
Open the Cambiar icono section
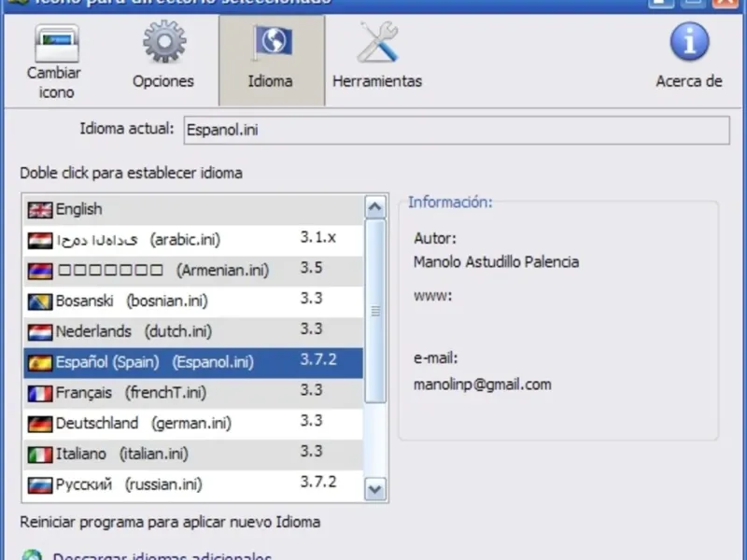click(54, 61)
